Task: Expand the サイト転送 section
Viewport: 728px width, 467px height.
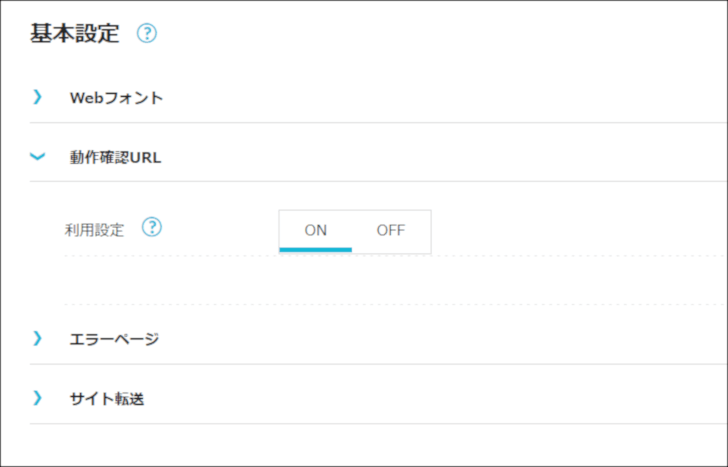Action: click(378, 398)
